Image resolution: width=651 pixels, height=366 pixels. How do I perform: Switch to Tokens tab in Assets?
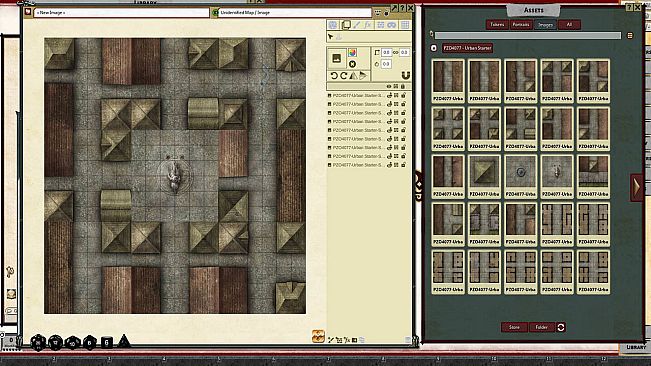497,24
